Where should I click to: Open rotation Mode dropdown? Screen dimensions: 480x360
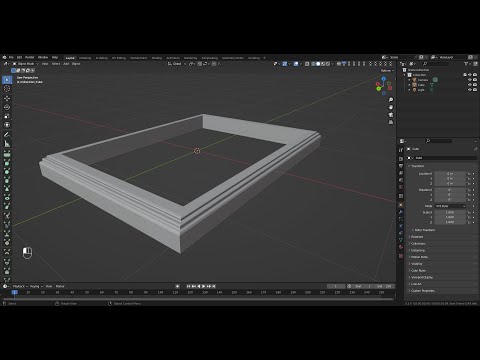click(450, 206)
